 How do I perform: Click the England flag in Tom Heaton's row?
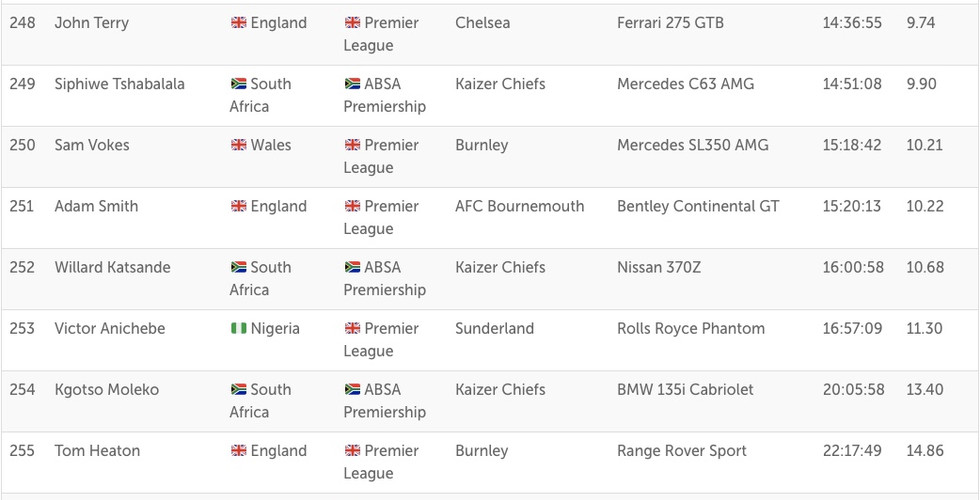pos(239,451)
